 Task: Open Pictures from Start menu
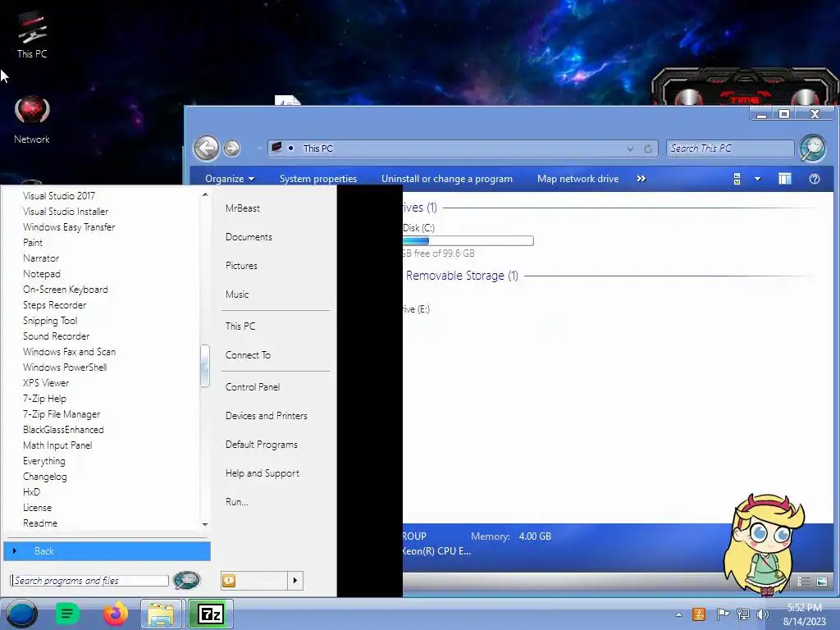pyautogui.click(x=241, y=266)
